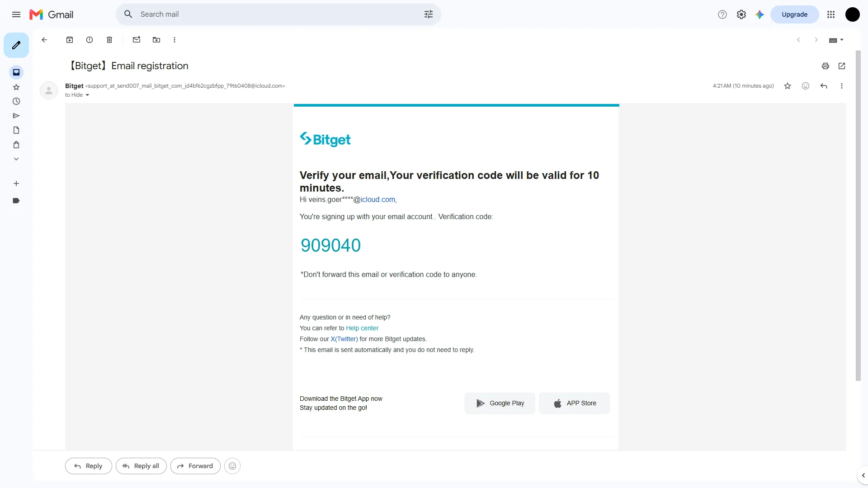Click the Reply button at the bottom
Image resolution: width=868 pixels, height=488 pixels.
coord(88,466)
